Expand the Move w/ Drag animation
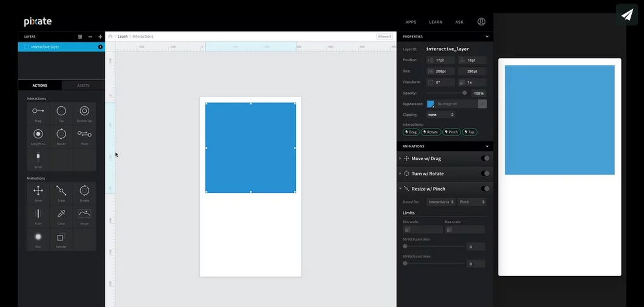644x307 pixels. pos(400,158)
